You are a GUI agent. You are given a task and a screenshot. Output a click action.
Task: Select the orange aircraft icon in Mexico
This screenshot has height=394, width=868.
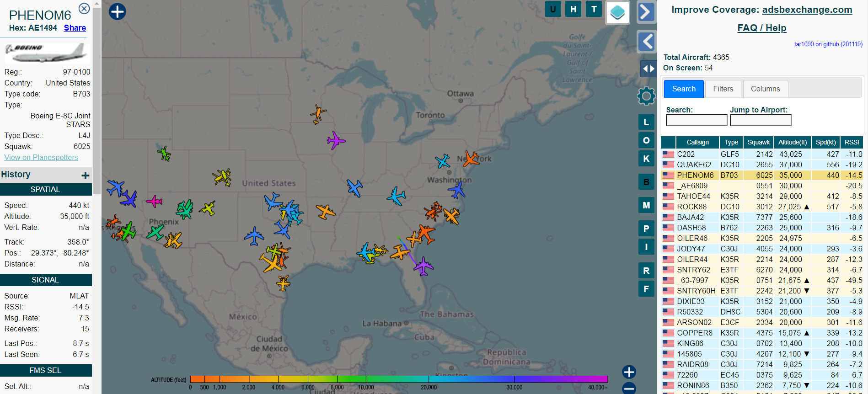click(x=283, y=283)
